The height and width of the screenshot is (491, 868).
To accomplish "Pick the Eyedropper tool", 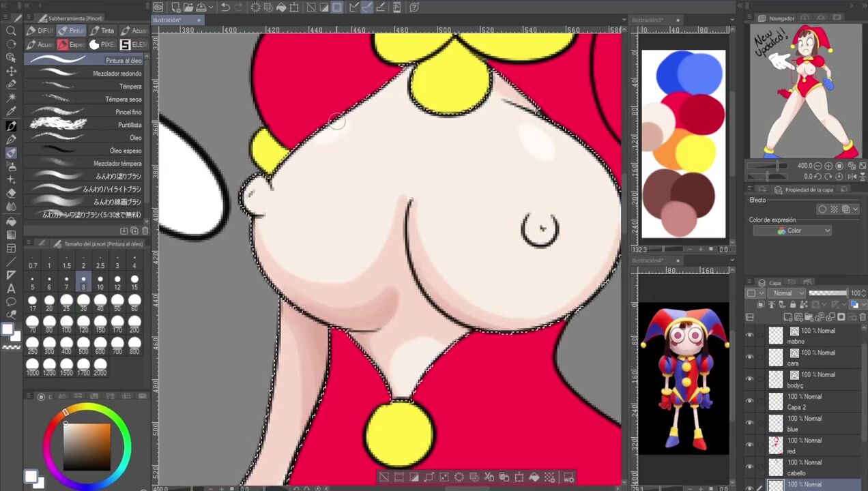I will [11, 112].
